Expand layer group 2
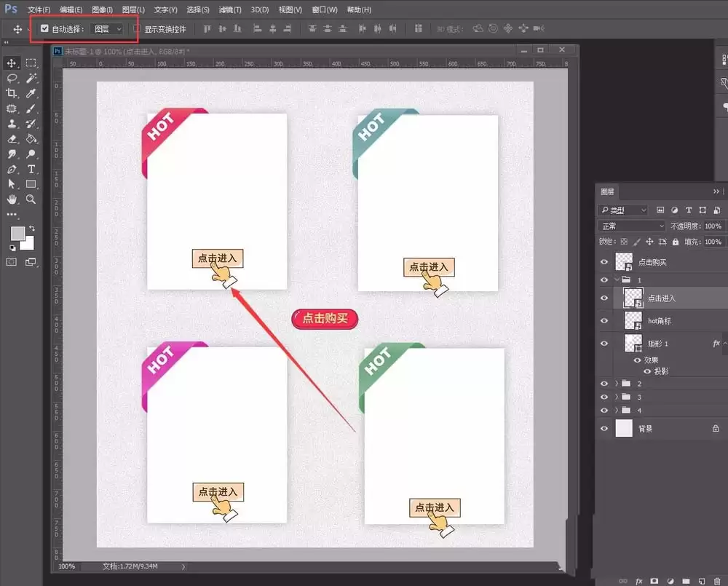728x586 pixels. 617,384
